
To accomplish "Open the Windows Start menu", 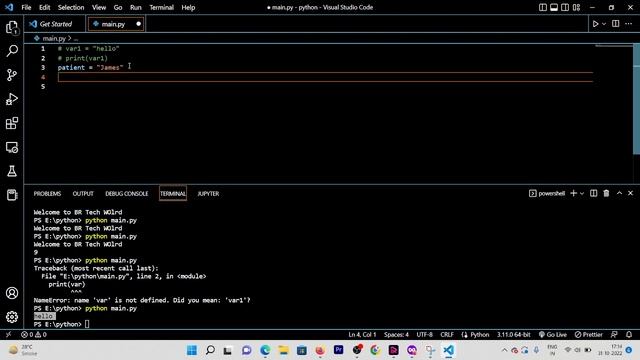I will coord(191,350).
